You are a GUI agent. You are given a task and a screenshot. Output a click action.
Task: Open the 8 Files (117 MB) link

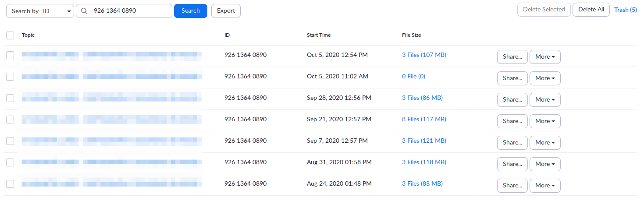click(x=424, y=120)
